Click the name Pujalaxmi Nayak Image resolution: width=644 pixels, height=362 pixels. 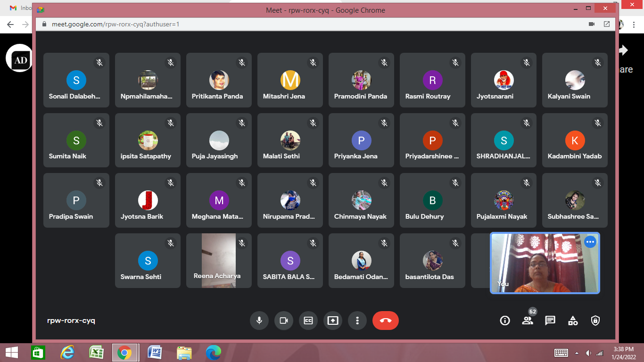pyautogui.click(x=502, y=217)
